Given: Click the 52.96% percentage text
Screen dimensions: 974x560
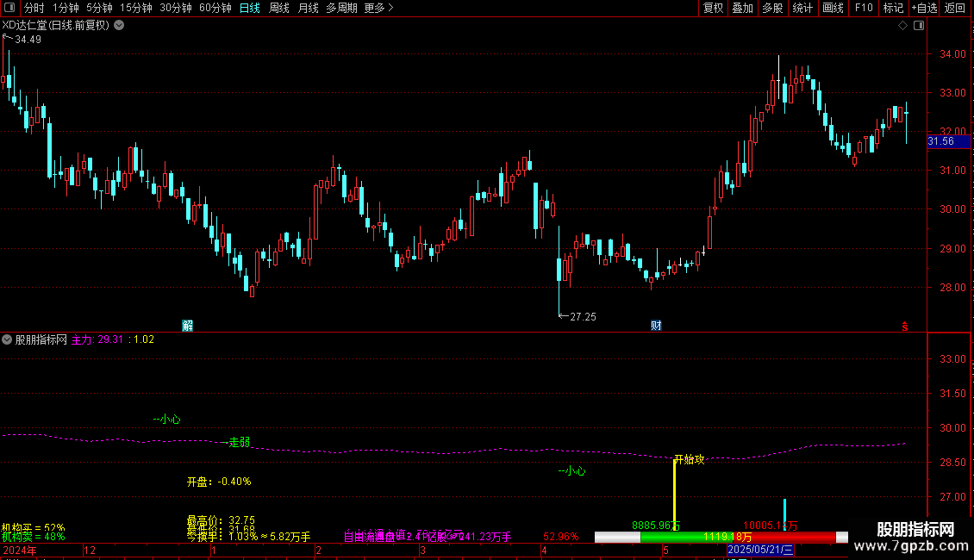Looking at the screenshot, I should click(x=561, y=537).
